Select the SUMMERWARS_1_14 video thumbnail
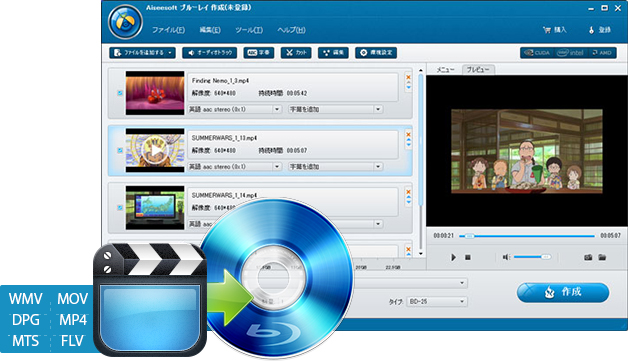The height and width of the screenshot is (361, 628). click(155, 208)
